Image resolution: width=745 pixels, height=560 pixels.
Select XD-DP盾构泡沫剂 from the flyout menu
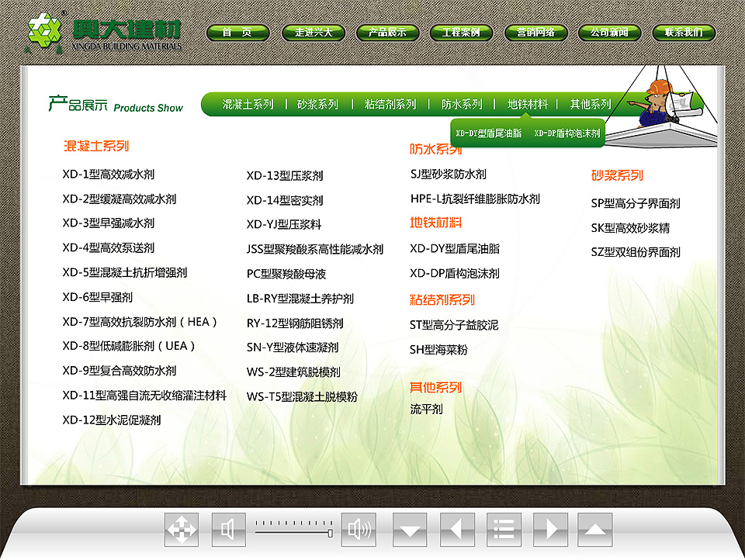pyautogui.click(x=567, y=133)
